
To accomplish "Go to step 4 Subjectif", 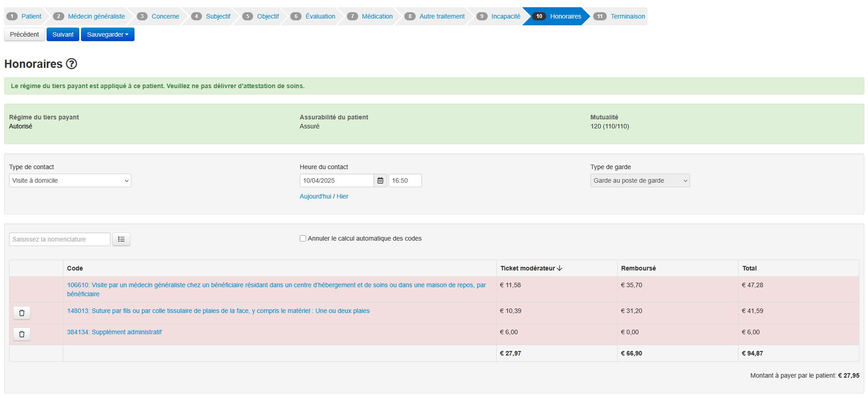I will (x=211, y=16).
